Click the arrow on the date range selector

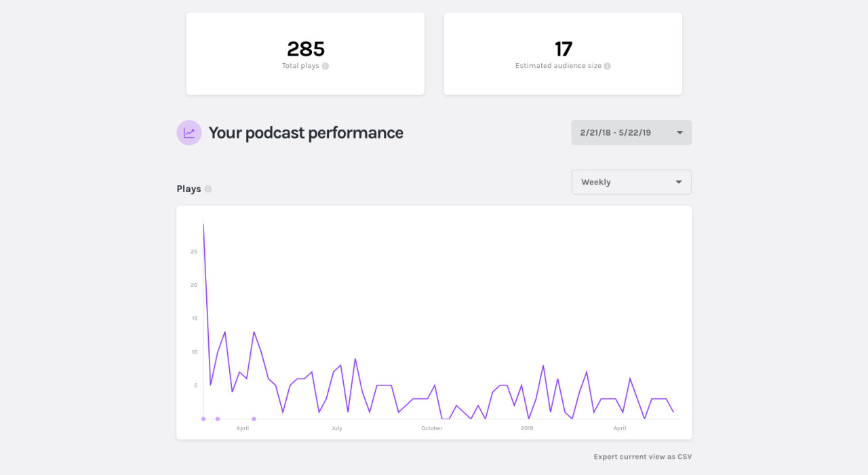[679, 133]
